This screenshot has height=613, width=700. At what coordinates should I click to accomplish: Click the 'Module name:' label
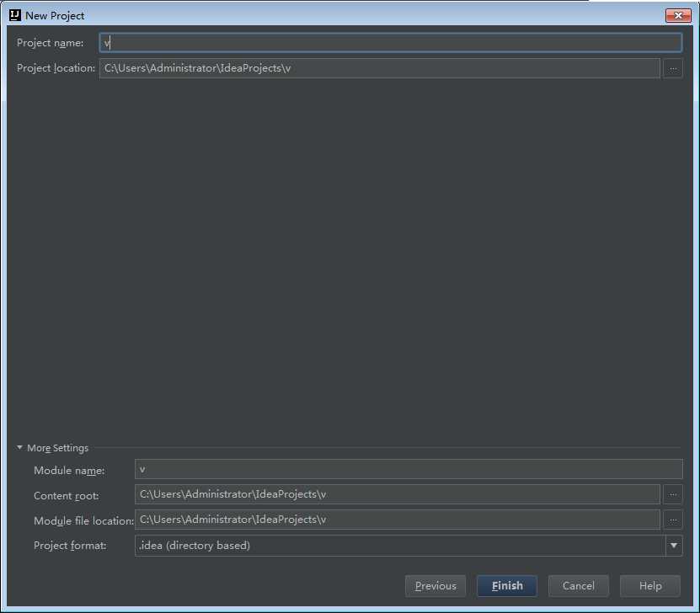pyautogui.click(x=69, y=471)
